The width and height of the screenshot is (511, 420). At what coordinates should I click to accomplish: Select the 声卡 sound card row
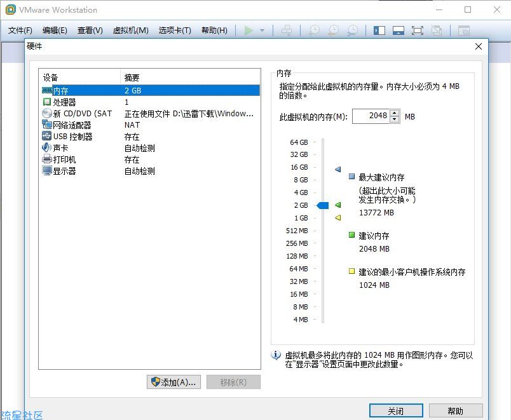(x=151, y=147)
